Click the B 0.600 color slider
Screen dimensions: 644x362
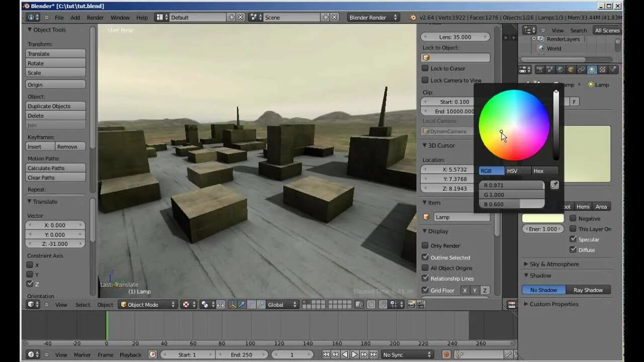pos(512,204)
